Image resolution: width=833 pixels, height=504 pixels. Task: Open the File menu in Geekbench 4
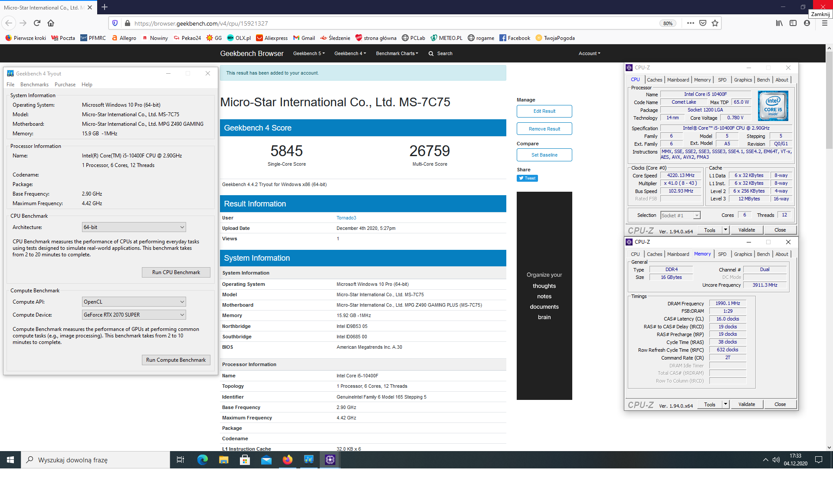tap(10, 85)
